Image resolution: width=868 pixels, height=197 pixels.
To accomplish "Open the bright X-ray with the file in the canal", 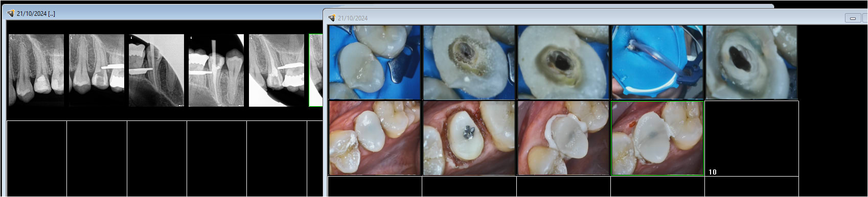I will (216, 70).
